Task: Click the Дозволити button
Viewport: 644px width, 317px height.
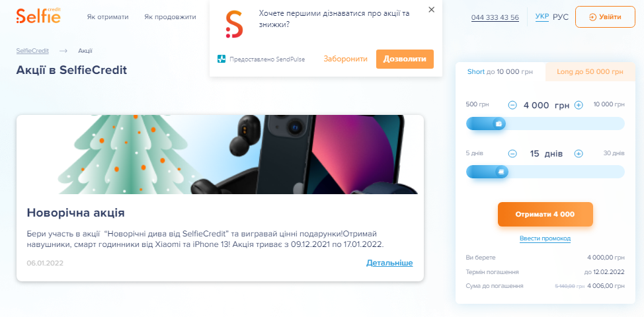Action: (405, 59)
